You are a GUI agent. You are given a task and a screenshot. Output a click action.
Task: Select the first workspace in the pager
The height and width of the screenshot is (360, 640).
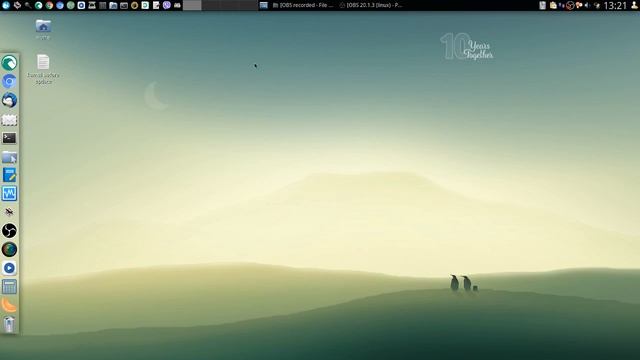192,5
